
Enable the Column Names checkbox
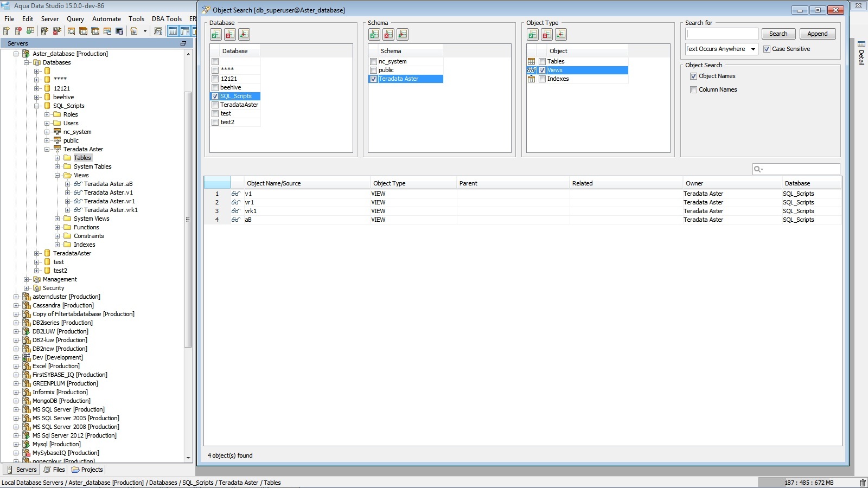pos(693,89)
